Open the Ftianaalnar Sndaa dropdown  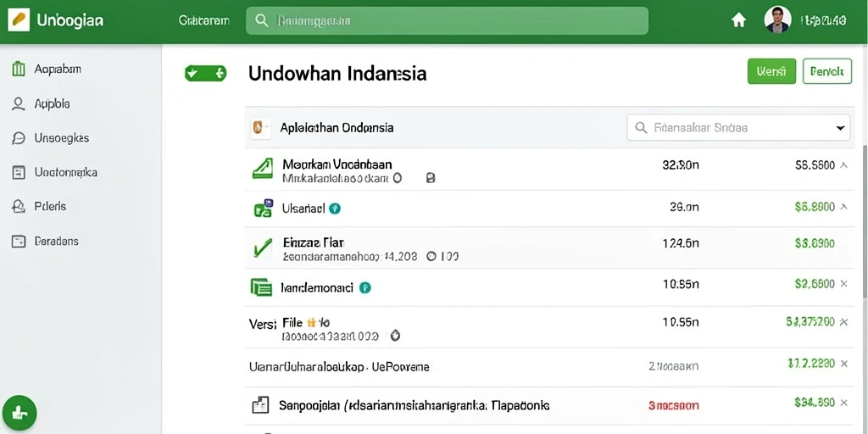[x=738, y=128]
